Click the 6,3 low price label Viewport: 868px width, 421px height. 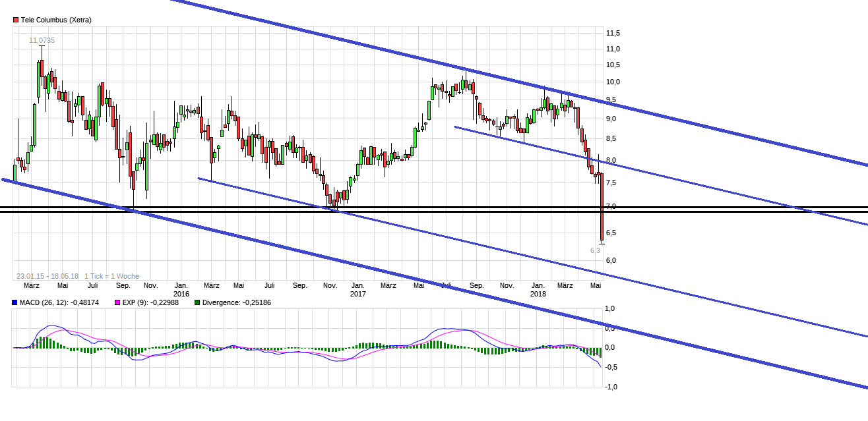click(595, 250)
